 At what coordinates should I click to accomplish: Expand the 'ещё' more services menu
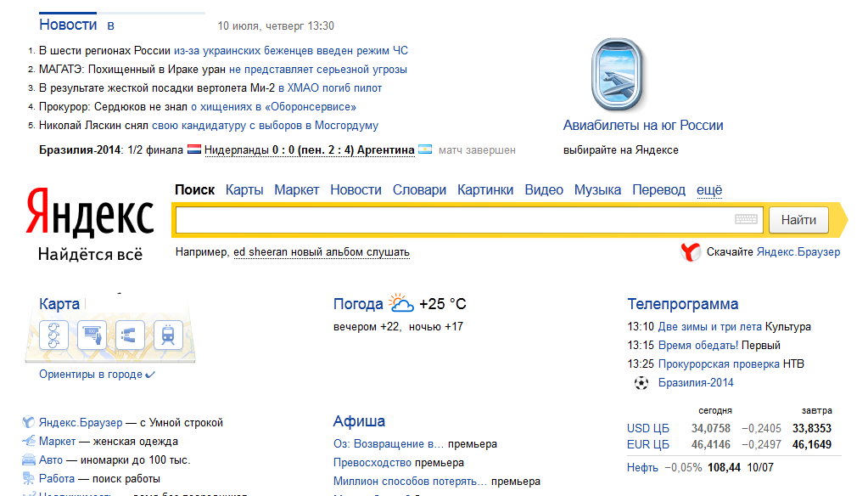tap(709, 190)
